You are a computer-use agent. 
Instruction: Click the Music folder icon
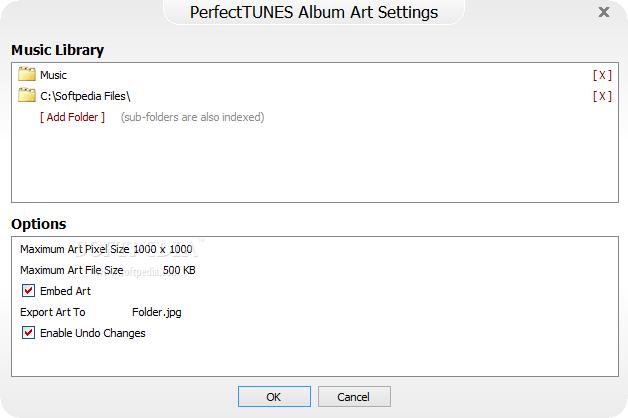pos(27,74)
